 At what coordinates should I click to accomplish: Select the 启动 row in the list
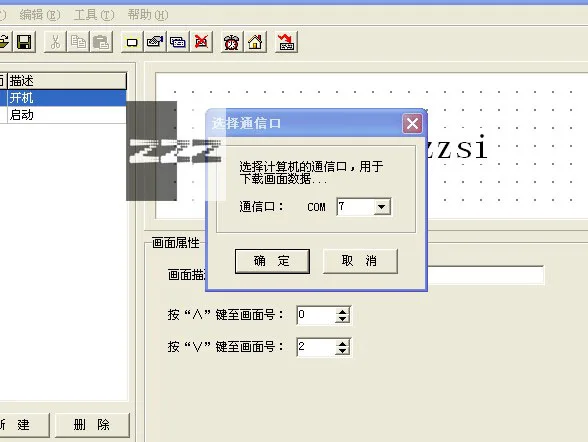click(x=63, y=115)
